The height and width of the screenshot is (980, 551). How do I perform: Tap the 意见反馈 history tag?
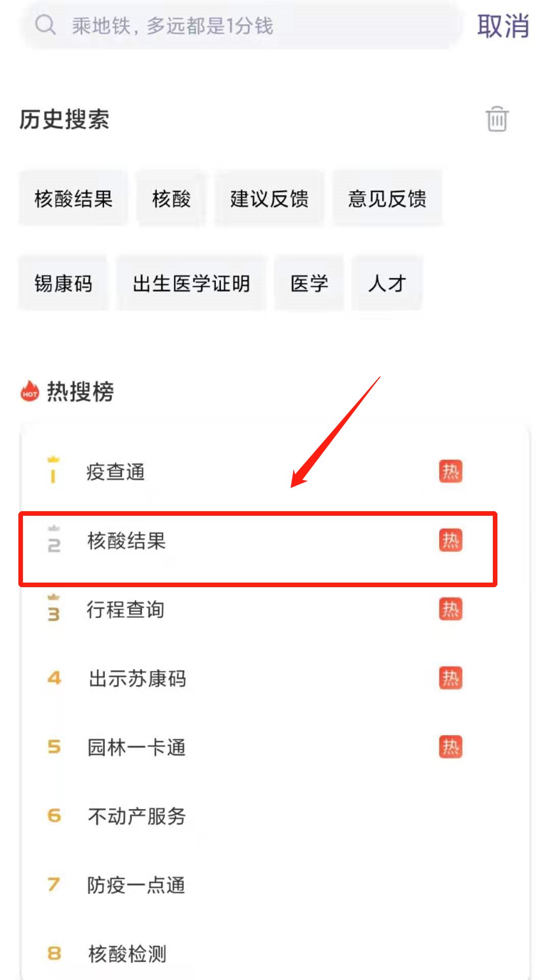coord(387,198)
